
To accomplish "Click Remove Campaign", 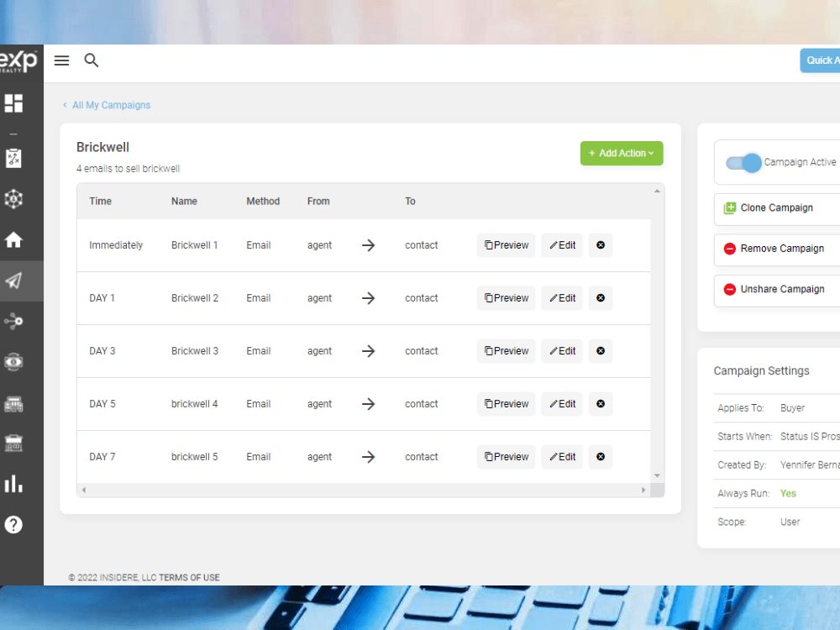I will click(777, 249).
